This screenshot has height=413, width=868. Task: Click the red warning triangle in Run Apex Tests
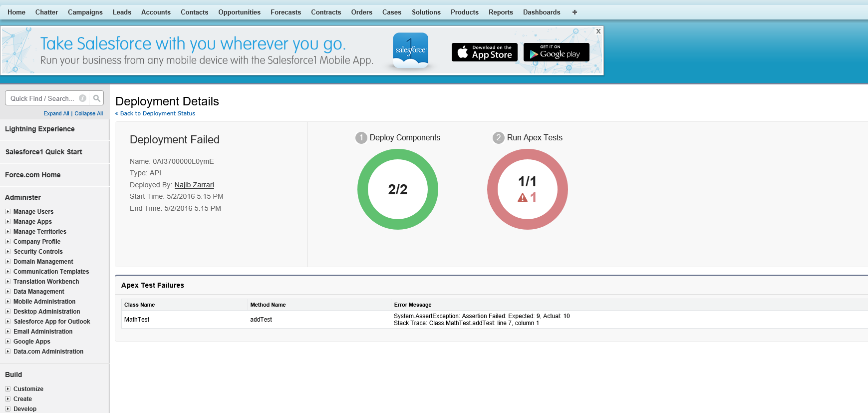point(523,198)
